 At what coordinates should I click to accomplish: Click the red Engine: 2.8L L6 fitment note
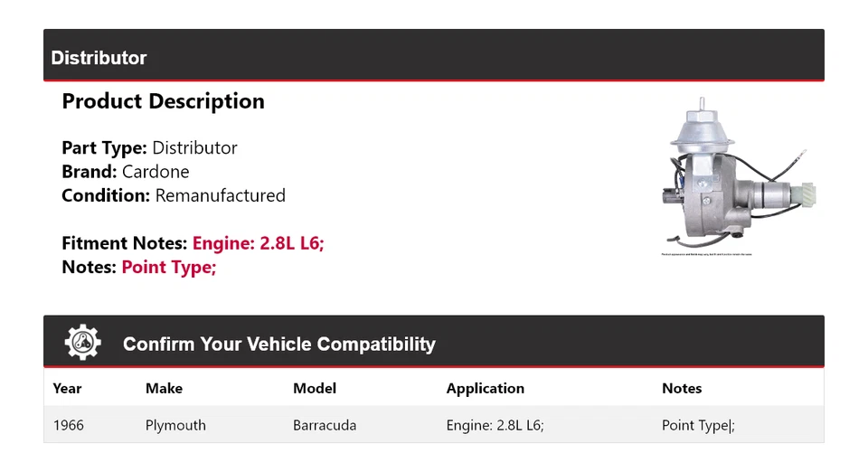258,243
